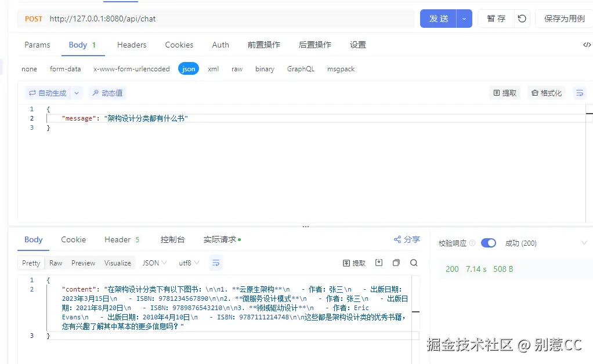Click the blue 发送 send button
This screenshot has width=593, height=364.
tap(438, 19)
